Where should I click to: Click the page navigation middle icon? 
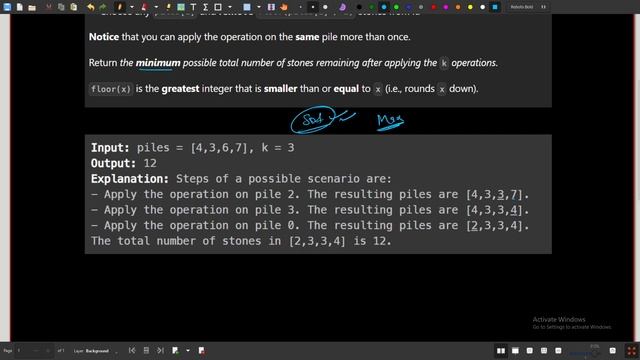pos(146,351)
